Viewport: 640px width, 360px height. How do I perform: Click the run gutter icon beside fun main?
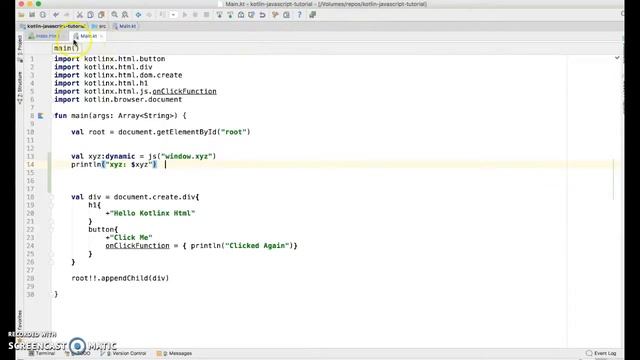tap(40, 116)
